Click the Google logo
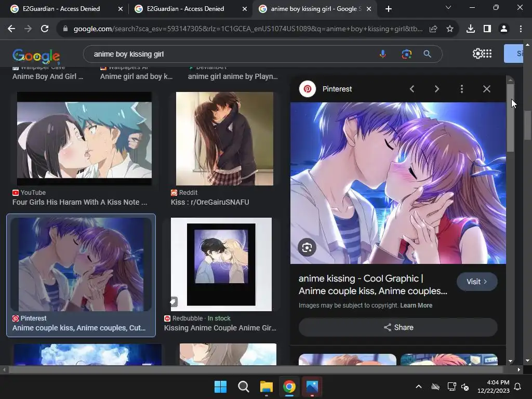The width and height of the screenshot is (532, 399). pos(36,56)
